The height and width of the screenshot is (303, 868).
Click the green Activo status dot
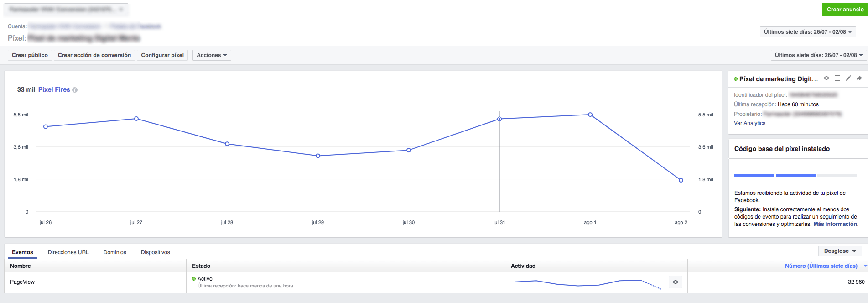pos(194,279)
